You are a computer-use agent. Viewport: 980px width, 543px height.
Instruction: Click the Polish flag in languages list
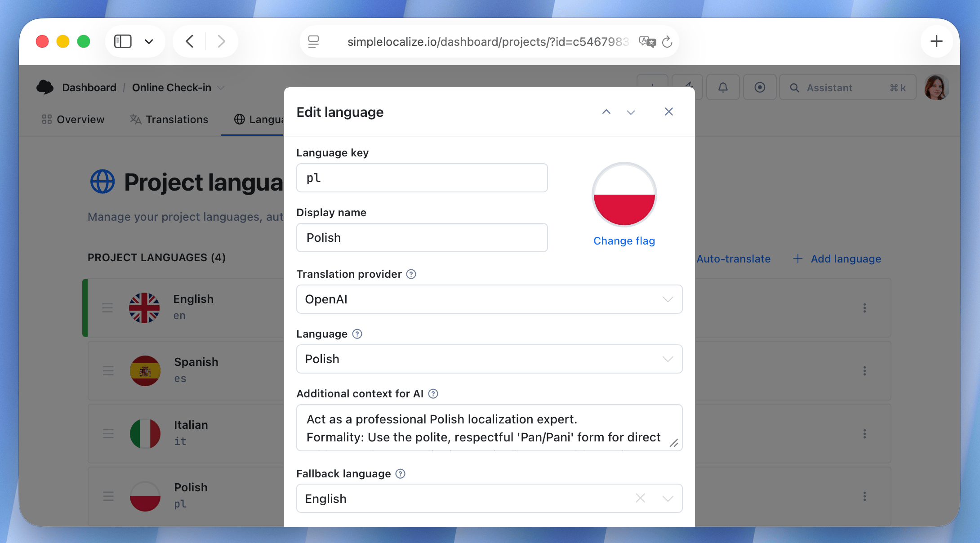[145, 496]
